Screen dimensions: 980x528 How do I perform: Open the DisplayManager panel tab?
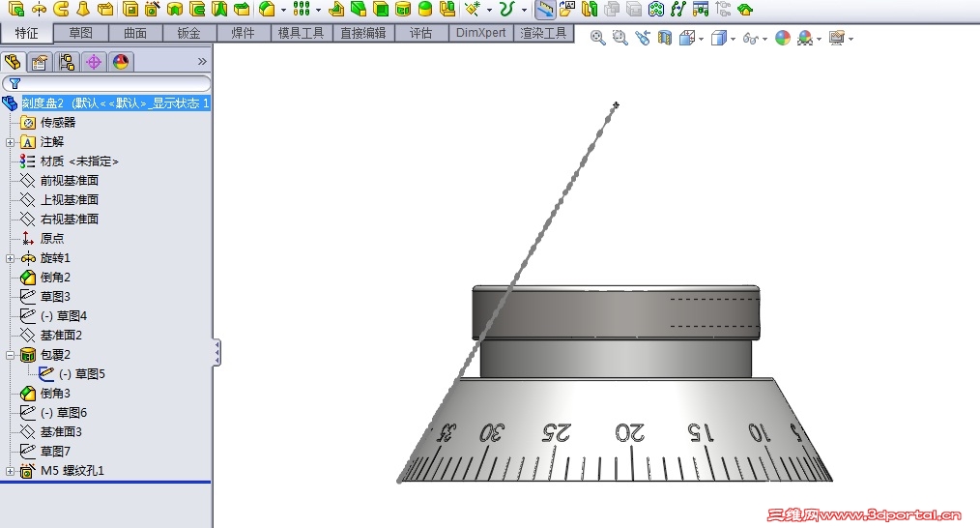121,61
